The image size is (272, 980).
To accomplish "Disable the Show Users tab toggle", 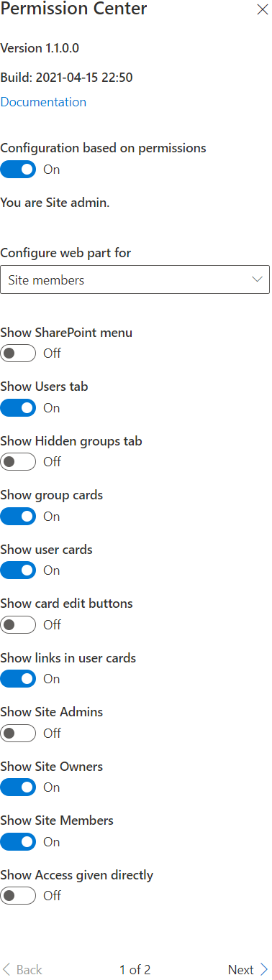I will pyautogui.click(x=18, y=408).
